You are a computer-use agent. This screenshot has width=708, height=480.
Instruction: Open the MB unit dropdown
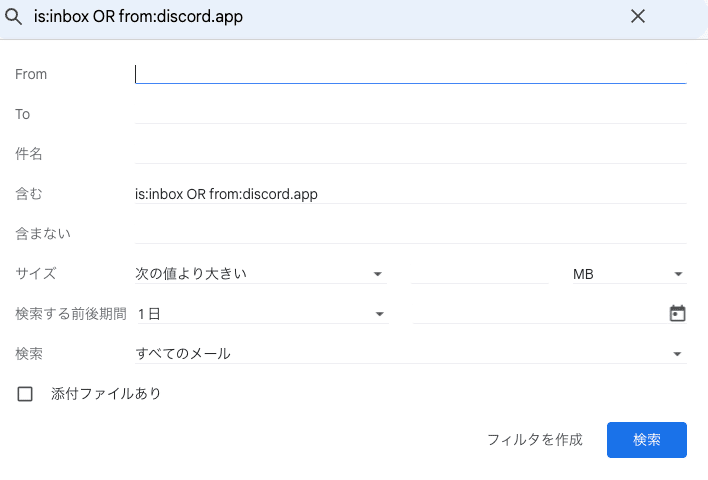[629, 274]
